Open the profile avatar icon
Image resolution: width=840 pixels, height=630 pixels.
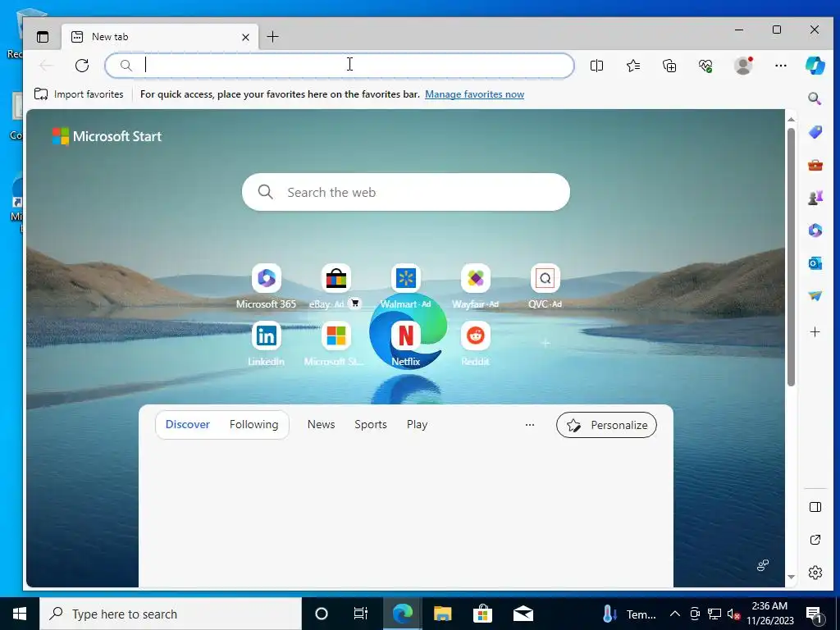(x=743, y=66)
